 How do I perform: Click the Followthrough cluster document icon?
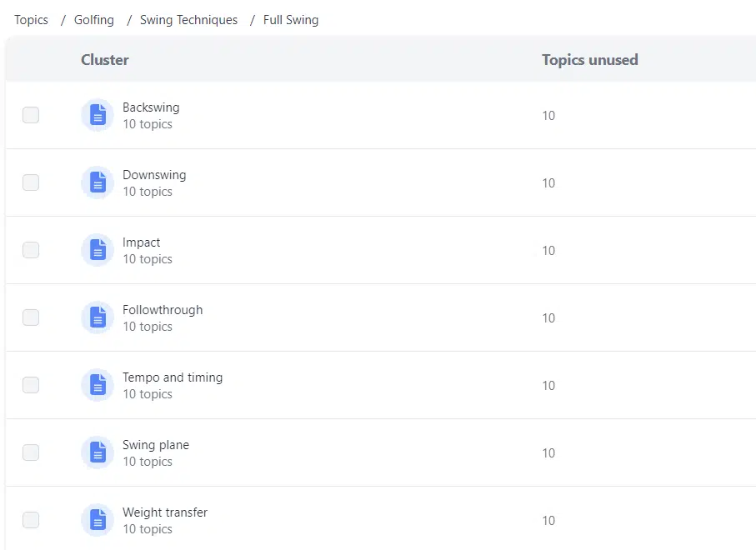click(x=98, y=317)
